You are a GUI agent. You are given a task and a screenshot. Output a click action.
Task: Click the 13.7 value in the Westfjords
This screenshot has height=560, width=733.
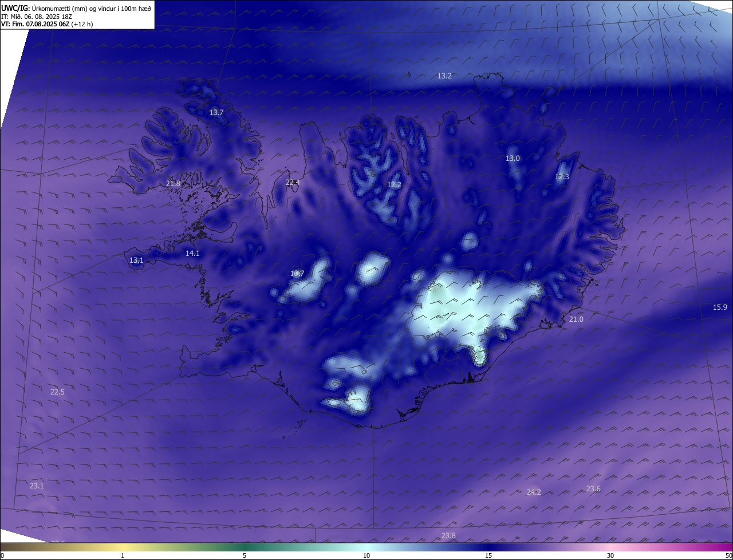(x=216, y=113)
